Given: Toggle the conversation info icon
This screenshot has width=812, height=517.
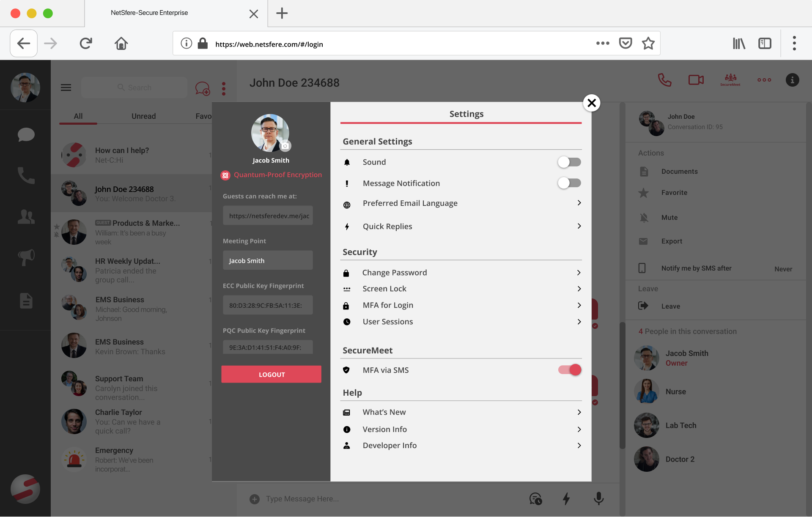Looking at the screenshot, I should [792, 79].
